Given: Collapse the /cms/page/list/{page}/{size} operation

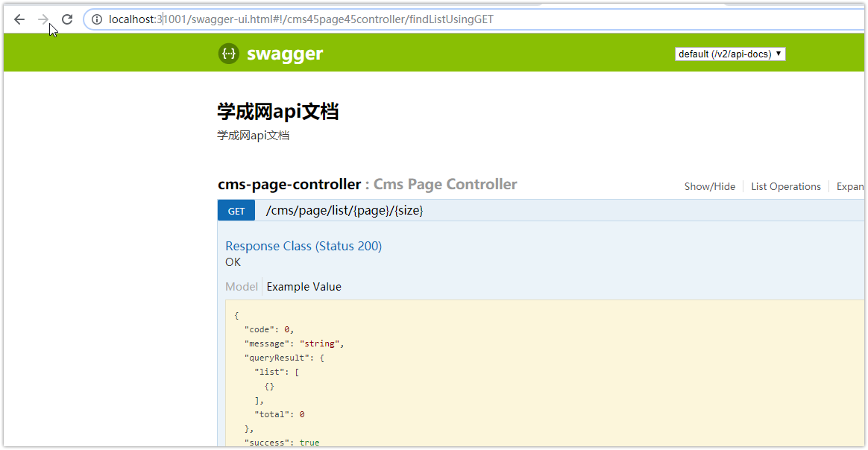Looking at the screenshot, I should [x=345, y=211].
